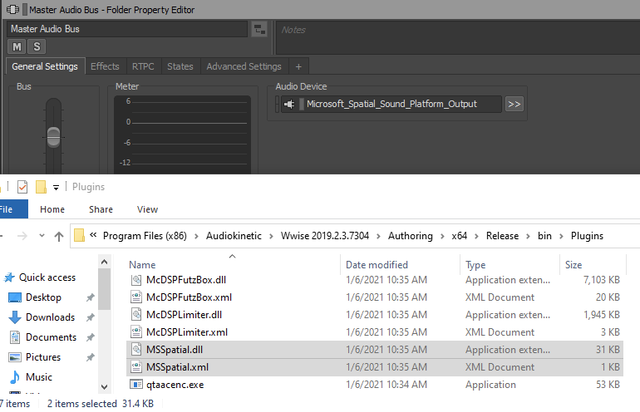
Task: Open the File menu in Explorer
Action: pos(12,209)
